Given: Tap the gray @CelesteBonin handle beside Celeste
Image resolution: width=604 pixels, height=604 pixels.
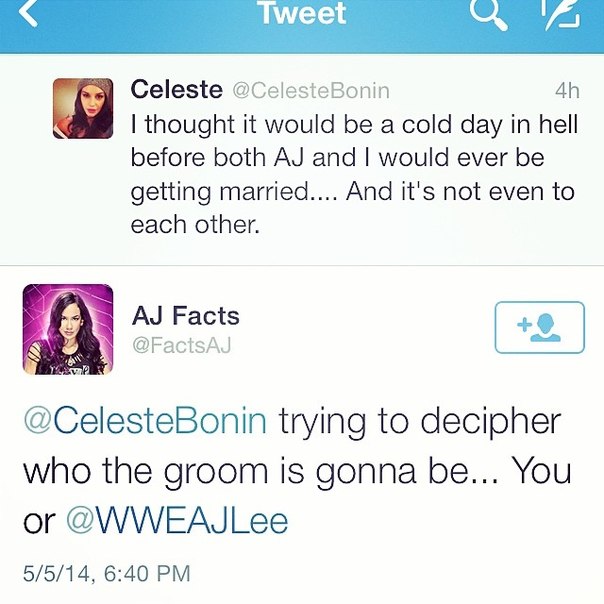Looking at the screenshot, I should click(x=311, y=91).
